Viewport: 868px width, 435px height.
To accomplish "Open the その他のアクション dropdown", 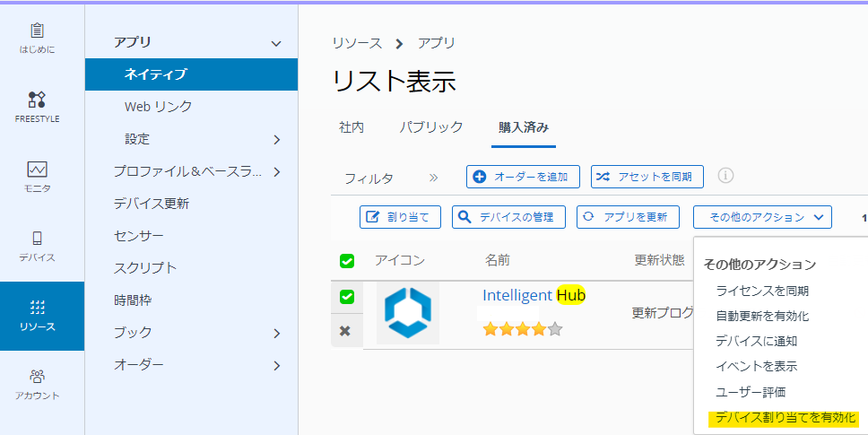I will (761, 217).
